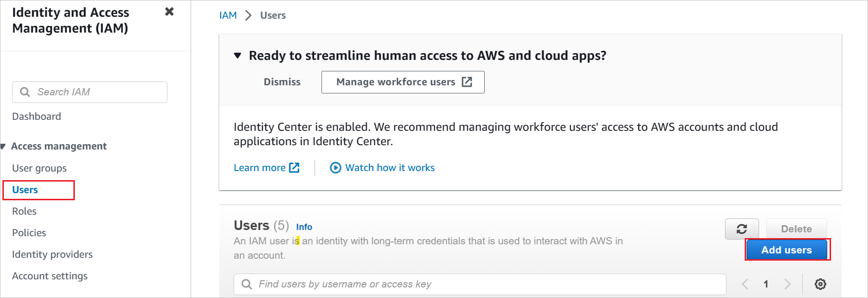The height and width of the screenshot is (298, 868).
Task: Open the Learn more link
Action: pyautogui.click(x=266, y=168)
